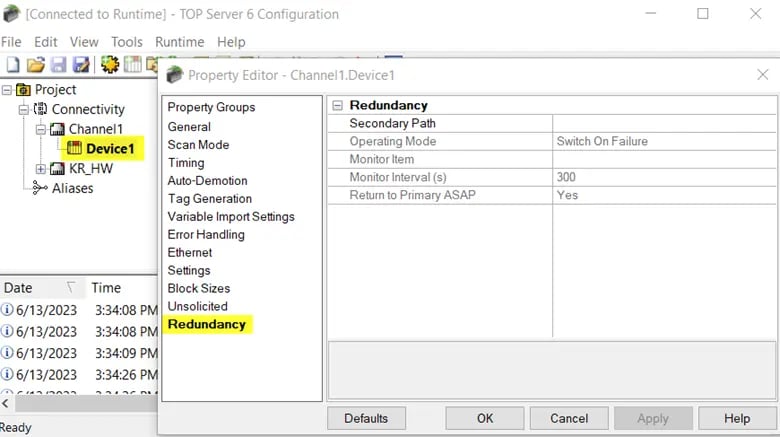Click the New Project toolbar icon
The image size is (780, 437).
(13, 65)
